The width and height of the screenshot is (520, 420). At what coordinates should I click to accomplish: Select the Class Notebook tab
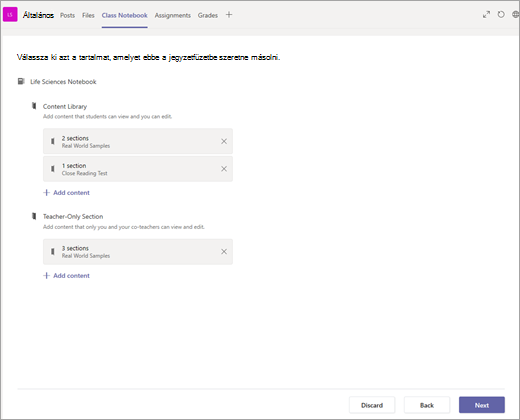point(125,15)
